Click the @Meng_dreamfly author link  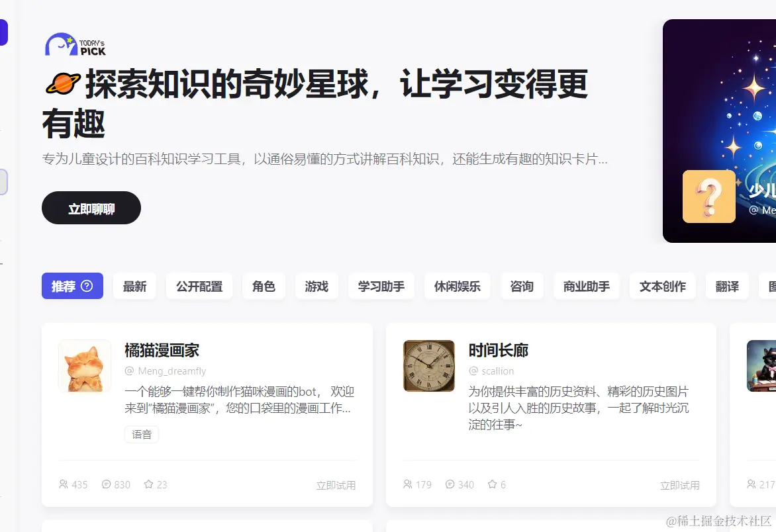click(x=166, y=371)
